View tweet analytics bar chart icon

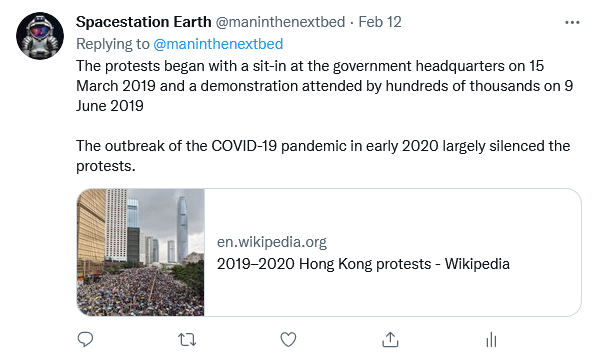[x=492, y=339]
